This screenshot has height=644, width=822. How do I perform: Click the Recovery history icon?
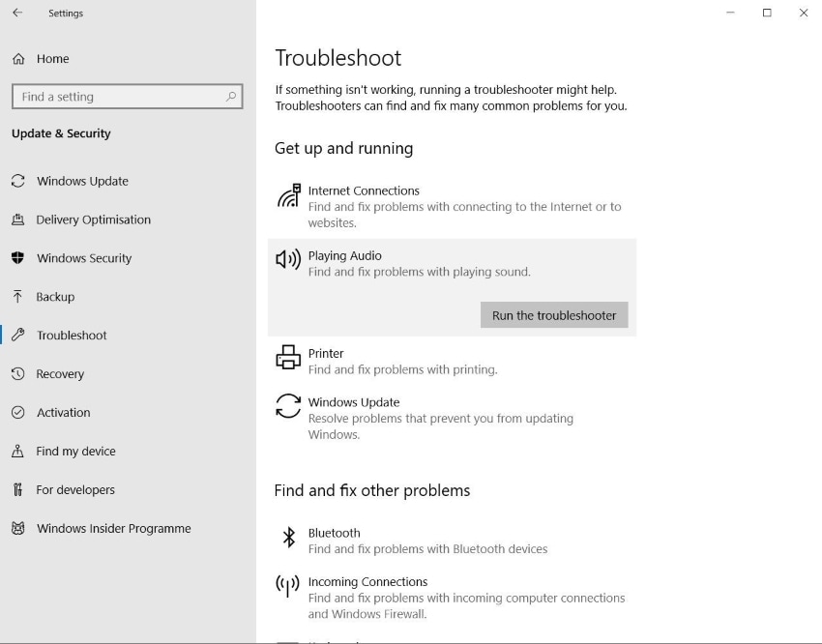coord(17,374)
